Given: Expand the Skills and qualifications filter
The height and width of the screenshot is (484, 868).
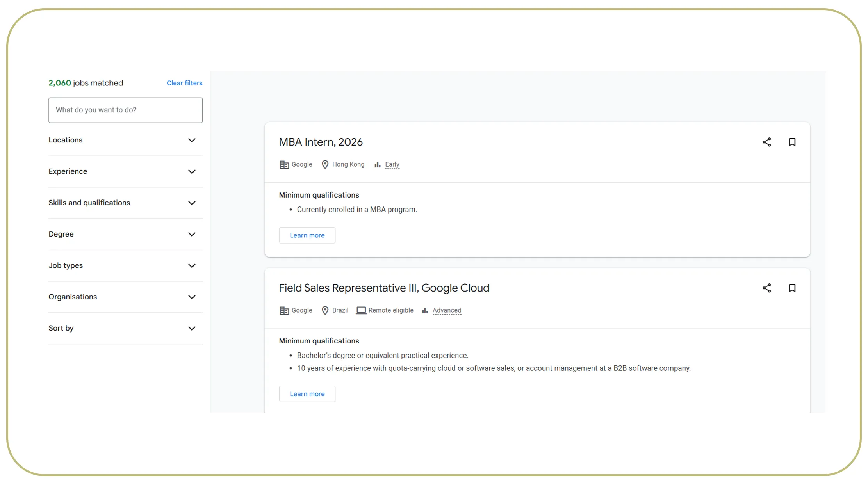Looking at the screenshot, I should (x=192, y=203).
